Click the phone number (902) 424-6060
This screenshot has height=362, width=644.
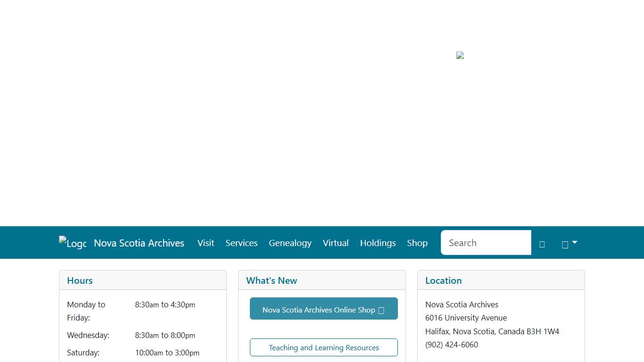[x=452, y=345]
